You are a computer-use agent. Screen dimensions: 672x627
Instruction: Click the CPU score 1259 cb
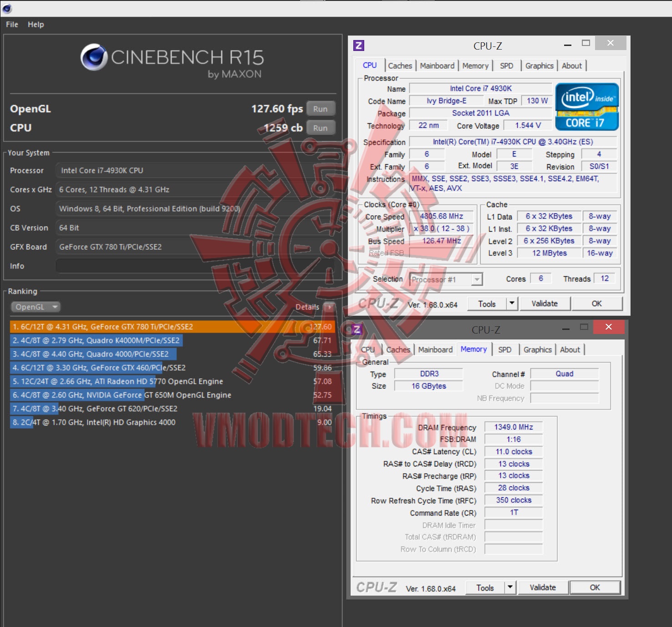click(x=283, y=128)
